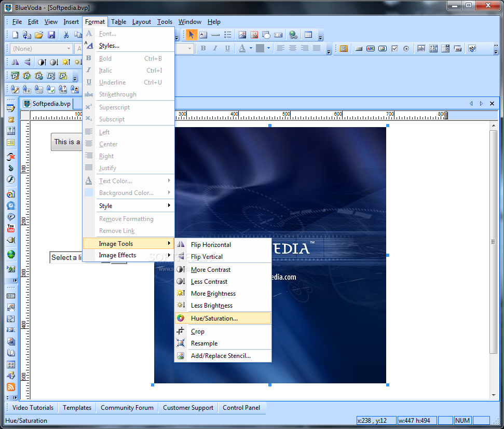Click the Flip Vertical toolbar icon
504x429 pixels.
tap(28, 62)
